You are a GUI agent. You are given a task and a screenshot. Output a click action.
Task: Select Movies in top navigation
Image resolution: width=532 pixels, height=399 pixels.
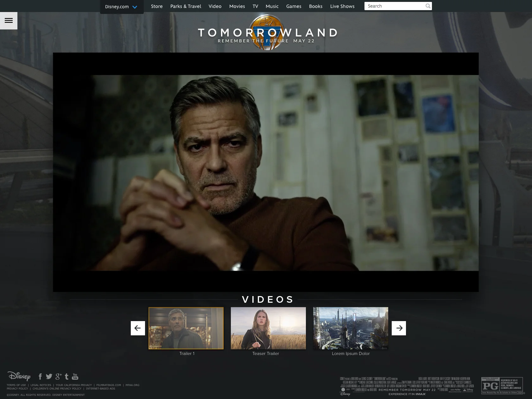pos(237,6)
